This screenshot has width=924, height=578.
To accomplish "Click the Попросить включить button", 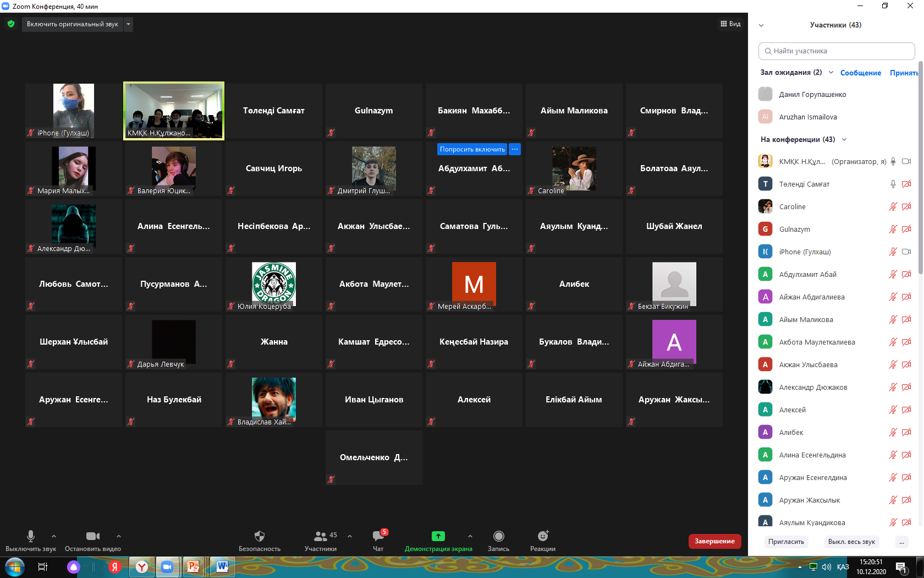I will click(x=472, y=149).
